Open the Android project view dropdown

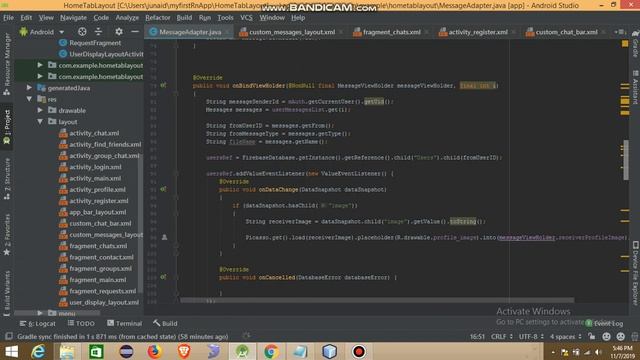tap(42, 32)
